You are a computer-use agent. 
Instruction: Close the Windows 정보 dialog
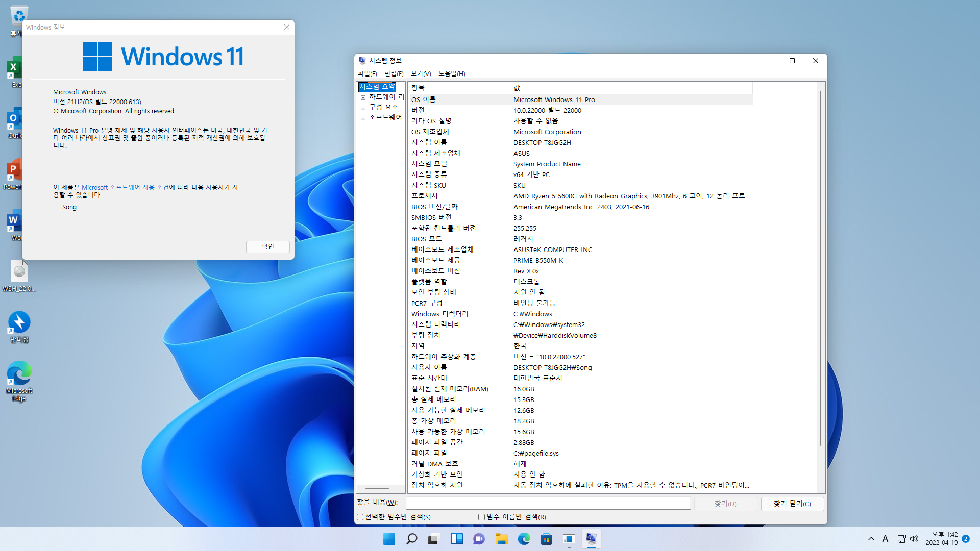[x=287, y=27]
